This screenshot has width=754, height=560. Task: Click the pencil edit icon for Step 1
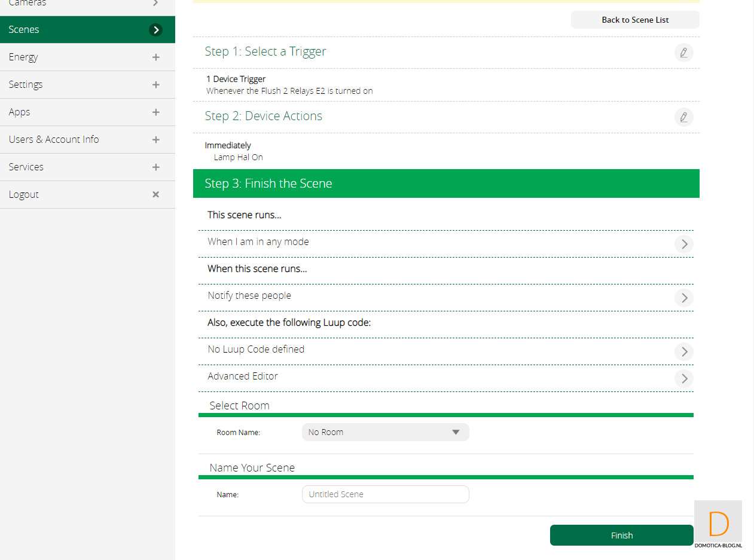pyautogui.click(x=683, y=53)
